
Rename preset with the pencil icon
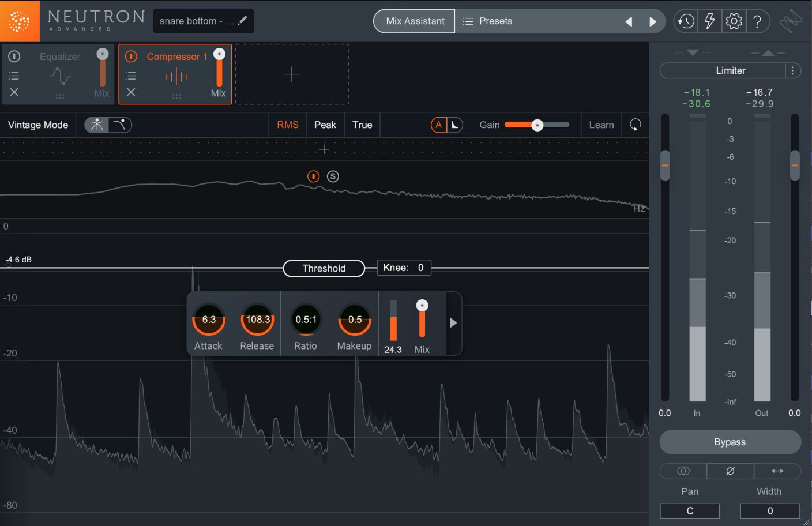click(x=243, y=21)
